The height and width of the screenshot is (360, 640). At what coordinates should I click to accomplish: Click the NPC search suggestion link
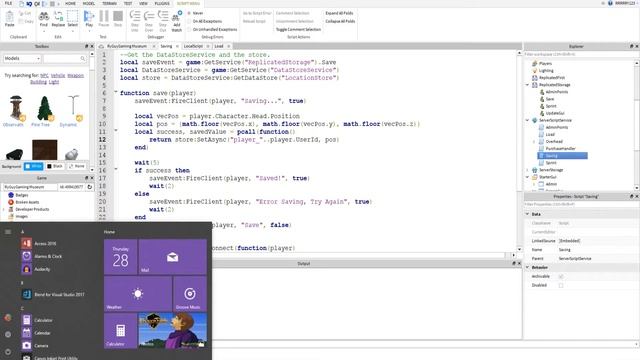[44, 76]
